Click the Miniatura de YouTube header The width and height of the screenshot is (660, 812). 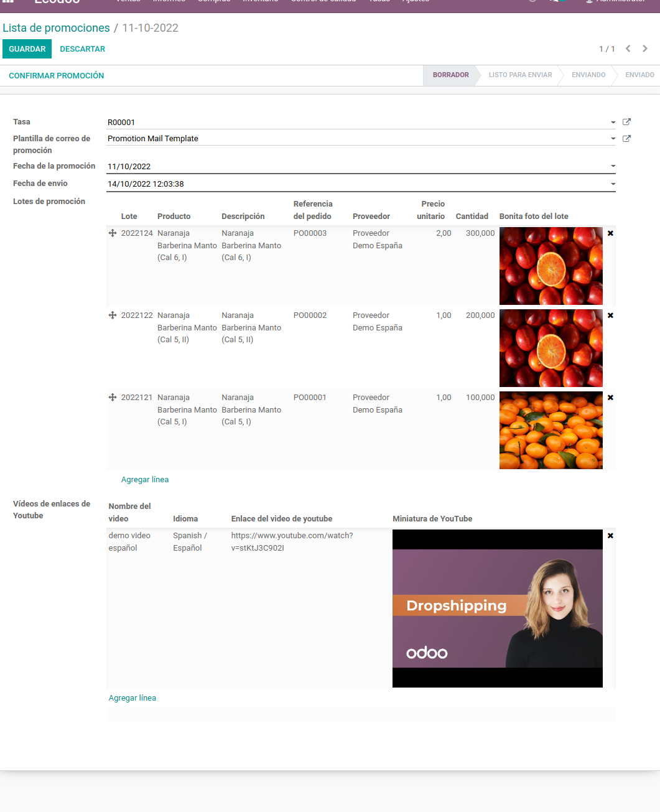pos(432,519)
